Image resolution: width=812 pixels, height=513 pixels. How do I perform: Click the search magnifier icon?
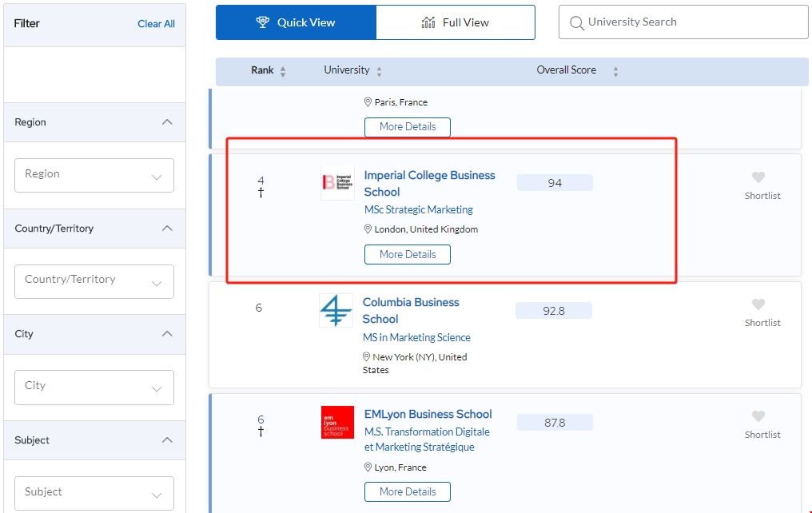click(576, 23)
